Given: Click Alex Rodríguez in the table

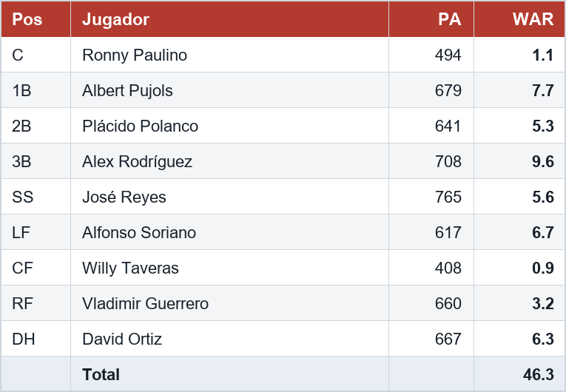Looking at the screenshot, I should click(137, 162).
